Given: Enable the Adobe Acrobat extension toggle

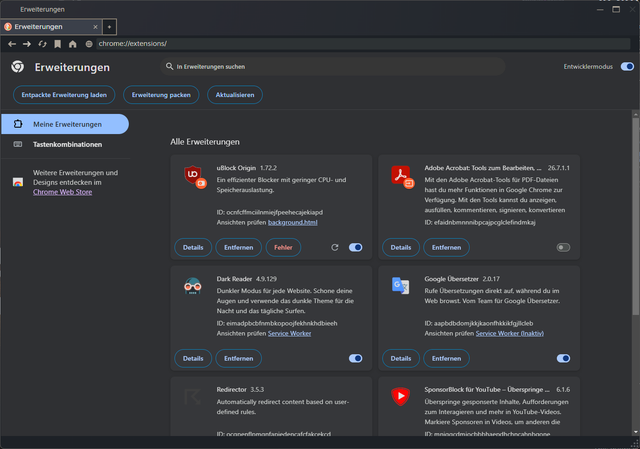Looking at the screenshot, I should click(x=563, y=247).
